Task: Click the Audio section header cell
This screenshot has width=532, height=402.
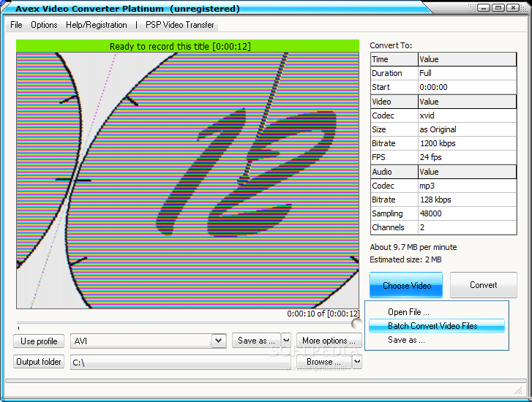Action: click(x=394, y=172)
